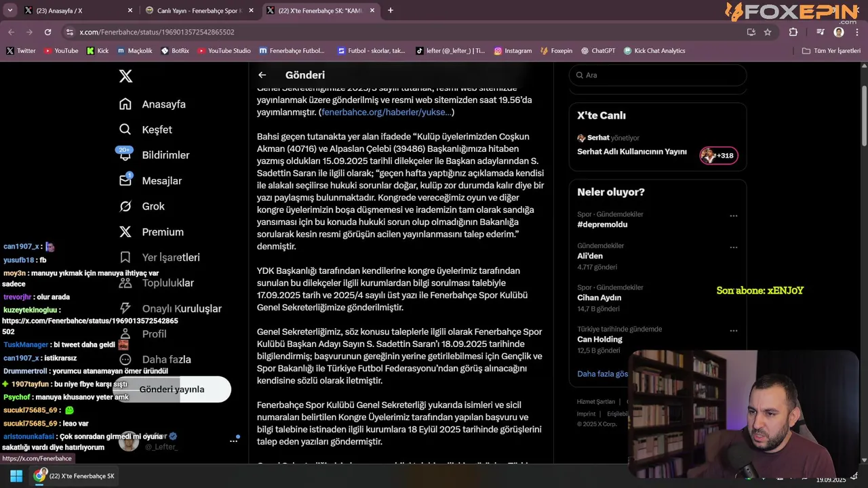Open Cihan Aydın trending topic

[599, 298]
